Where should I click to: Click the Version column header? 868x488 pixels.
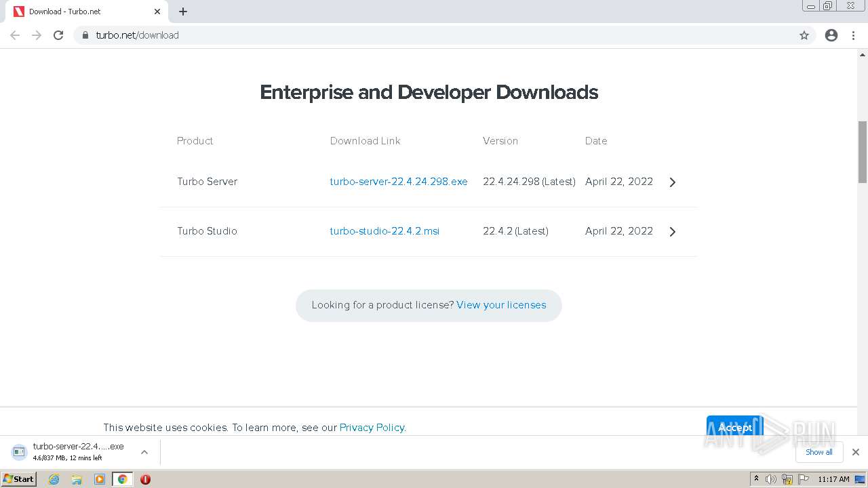click(500, 141)
